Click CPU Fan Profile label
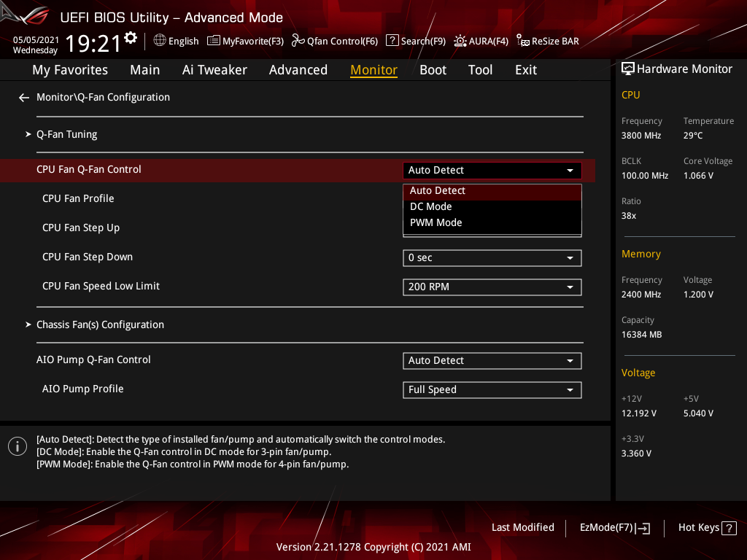 click(x=78, y=198)
